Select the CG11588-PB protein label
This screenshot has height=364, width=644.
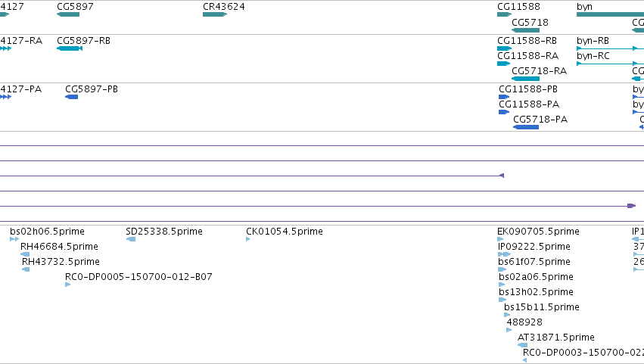click(x=528, y=89)
